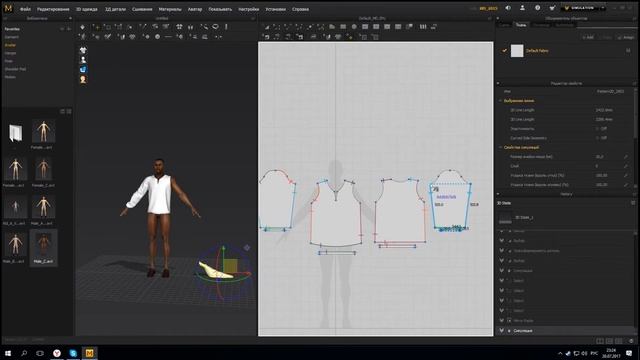Viewport: 640px width, 360px height.
Task: Select the 3D State_1 thumbnail
Action: coord(505,218)
